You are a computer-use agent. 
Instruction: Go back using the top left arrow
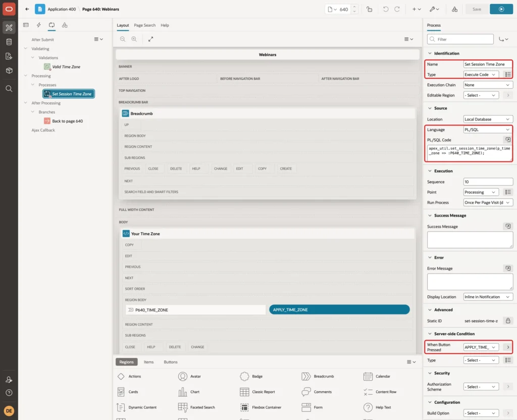tap(27, 9)
